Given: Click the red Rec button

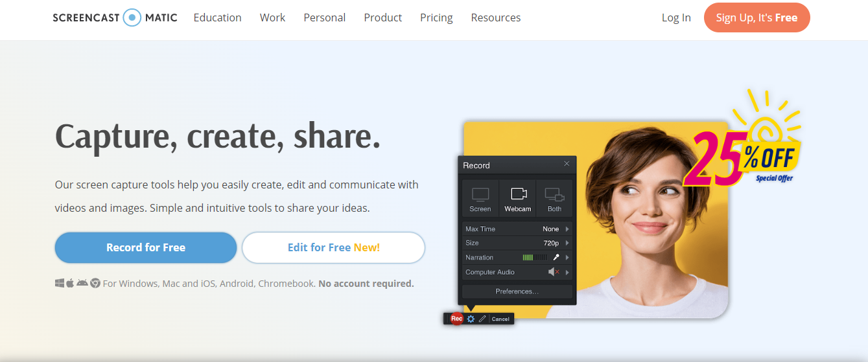Looking at the screenshot, I should (456, 319).
